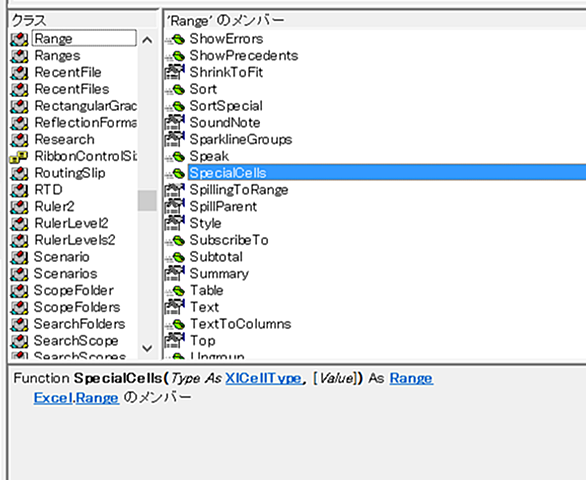The image size is (586, 480).
Task: Click the ShrinkToFit property icon
Action: click(x=175, y=72)
